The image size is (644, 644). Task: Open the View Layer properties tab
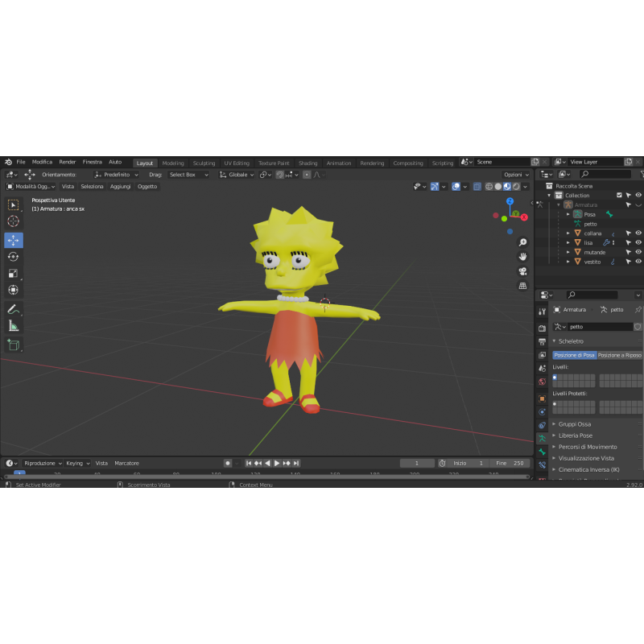(542, 355)
